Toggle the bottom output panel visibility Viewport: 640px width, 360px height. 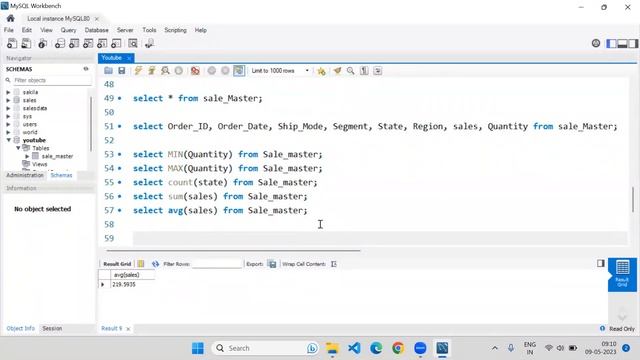622,43
